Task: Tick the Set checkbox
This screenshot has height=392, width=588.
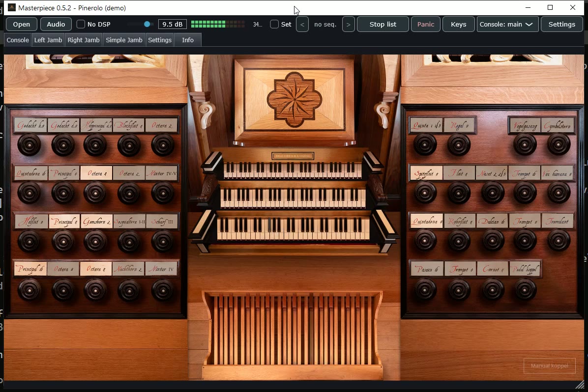Action: (x=274, y=25)
